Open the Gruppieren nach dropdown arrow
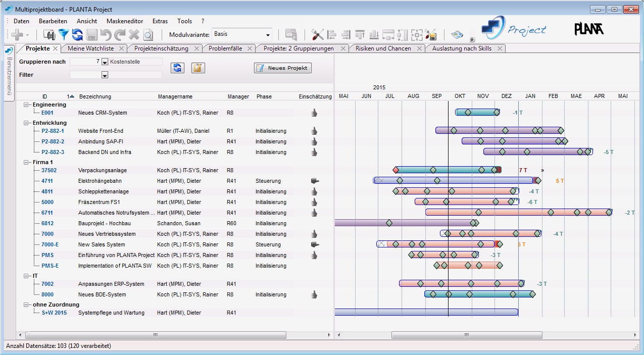This screenshot has width=644, height=355. [105, 62]
